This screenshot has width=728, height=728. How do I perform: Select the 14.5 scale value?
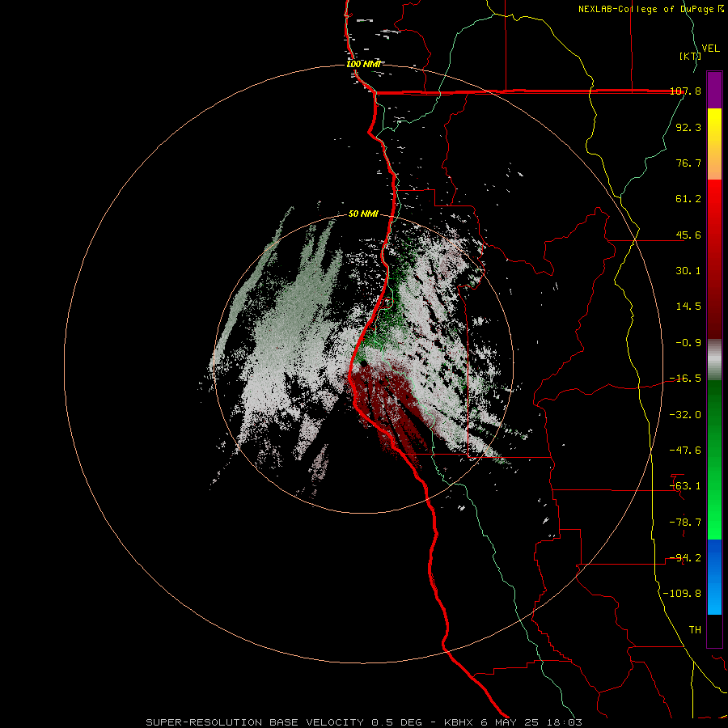tap(688, 307)
